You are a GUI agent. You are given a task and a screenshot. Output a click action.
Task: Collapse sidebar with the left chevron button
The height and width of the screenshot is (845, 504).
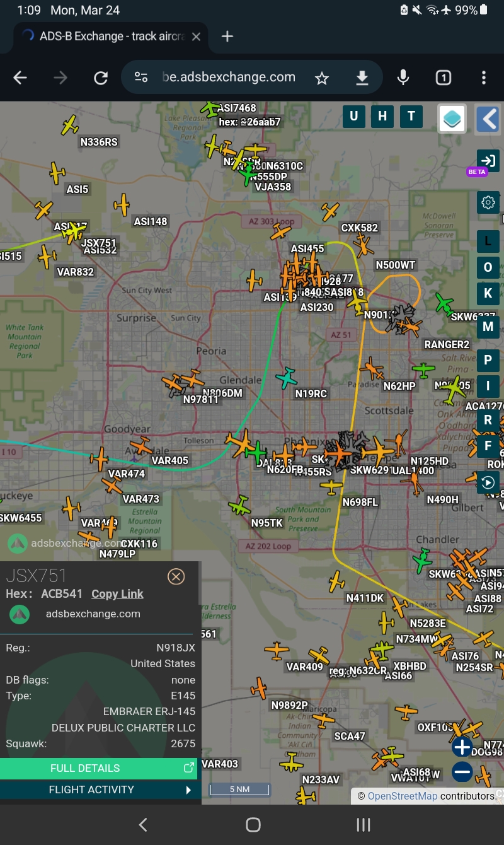[x=488, y=118]
